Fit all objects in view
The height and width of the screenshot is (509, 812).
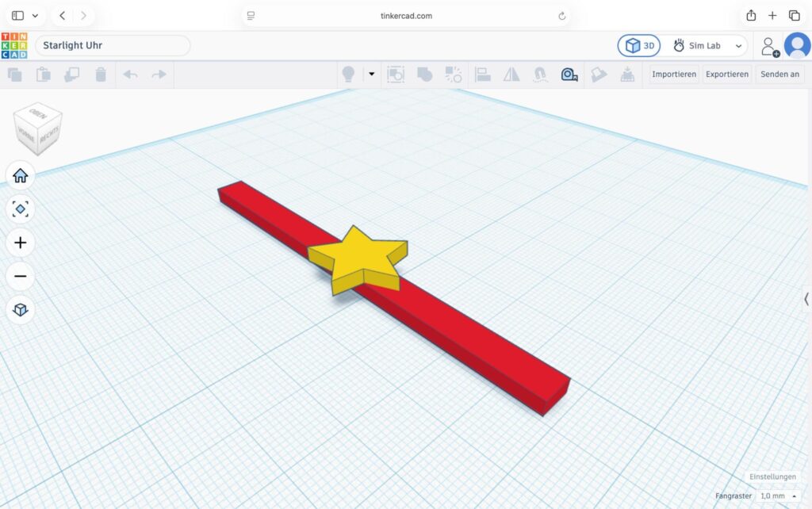(20, 209)
